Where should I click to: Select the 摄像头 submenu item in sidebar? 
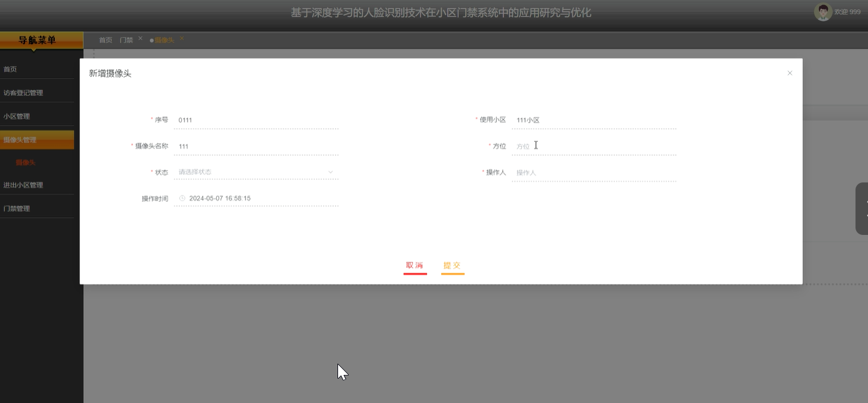coord(26,162)
